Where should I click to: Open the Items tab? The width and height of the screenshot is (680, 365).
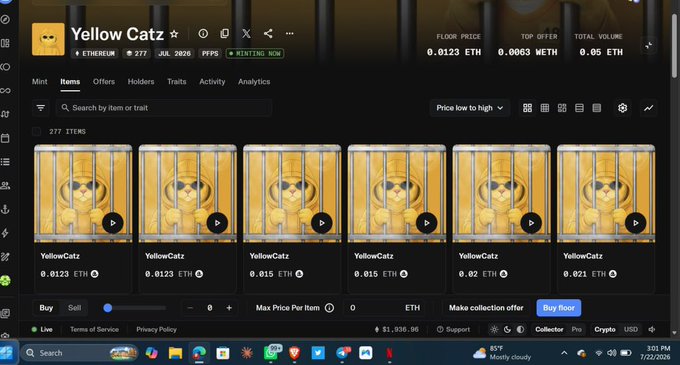click(70, 81)
